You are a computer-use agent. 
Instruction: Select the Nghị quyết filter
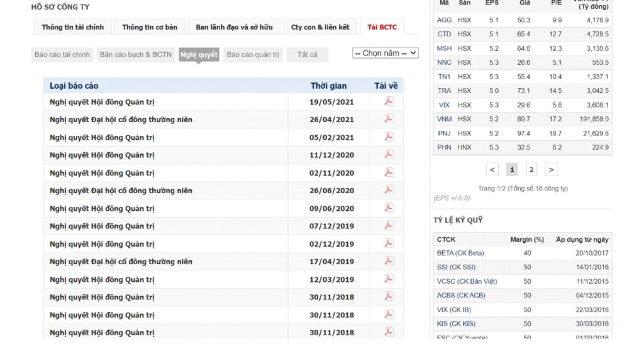coord(199,55)
